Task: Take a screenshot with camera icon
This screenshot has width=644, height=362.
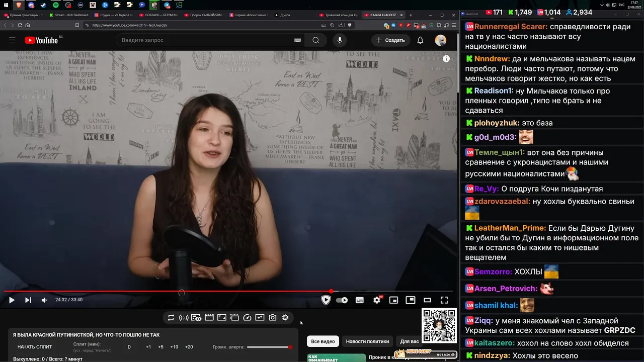Action: click(273, 318)
